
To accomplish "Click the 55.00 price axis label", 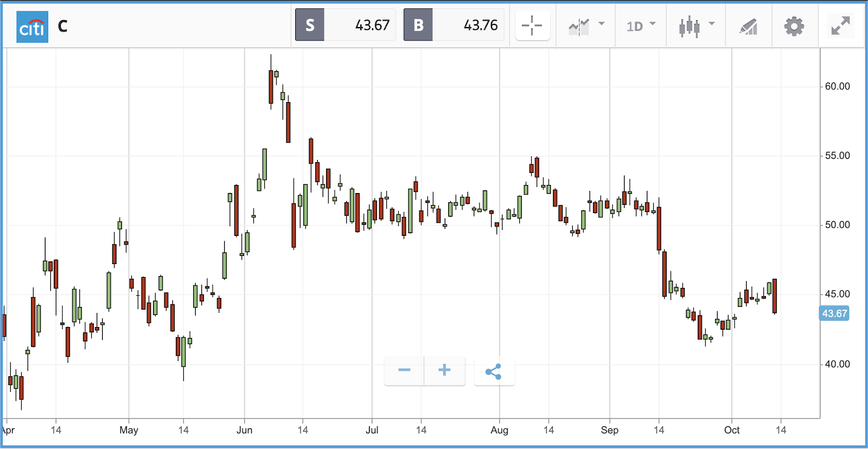I will pos(837,156).
